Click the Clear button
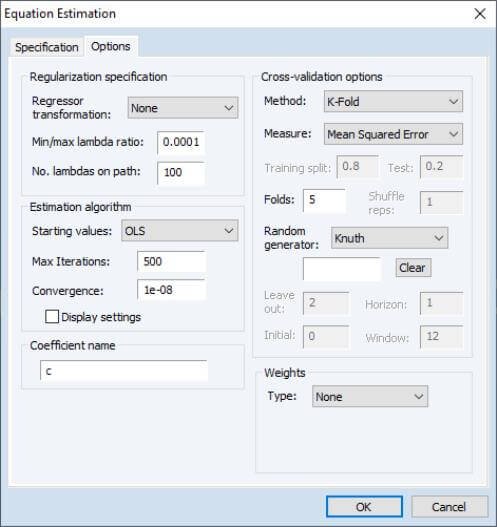The height and width of the screenshot is (527, 497). point(413,268)
